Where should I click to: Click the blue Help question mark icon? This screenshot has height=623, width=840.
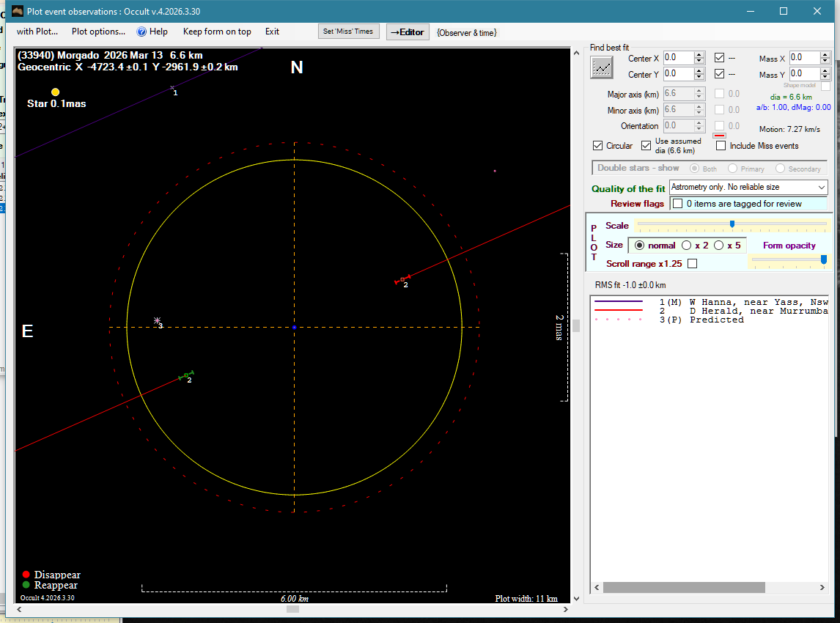(141, 32)
